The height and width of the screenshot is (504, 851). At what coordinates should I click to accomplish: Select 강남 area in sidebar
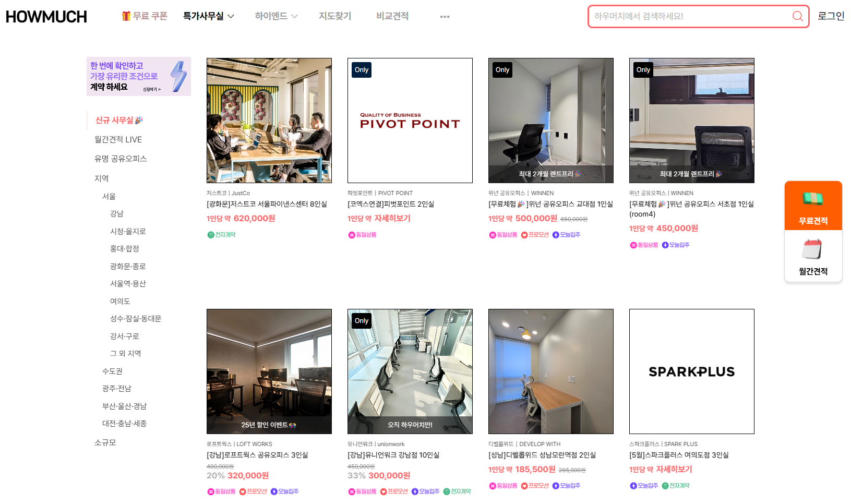tap(117, 213)
